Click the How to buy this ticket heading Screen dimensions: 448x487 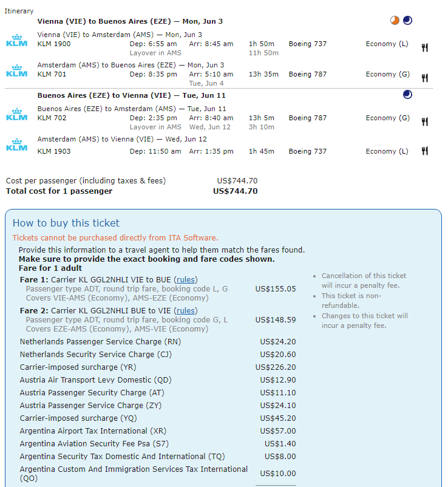[x=66, y=223]
